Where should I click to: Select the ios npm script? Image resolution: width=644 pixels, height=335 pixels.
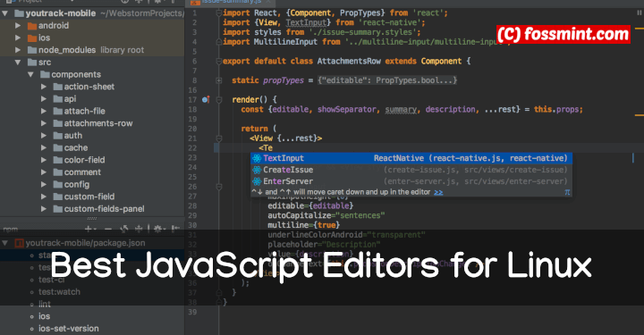[x=45, y=316]
